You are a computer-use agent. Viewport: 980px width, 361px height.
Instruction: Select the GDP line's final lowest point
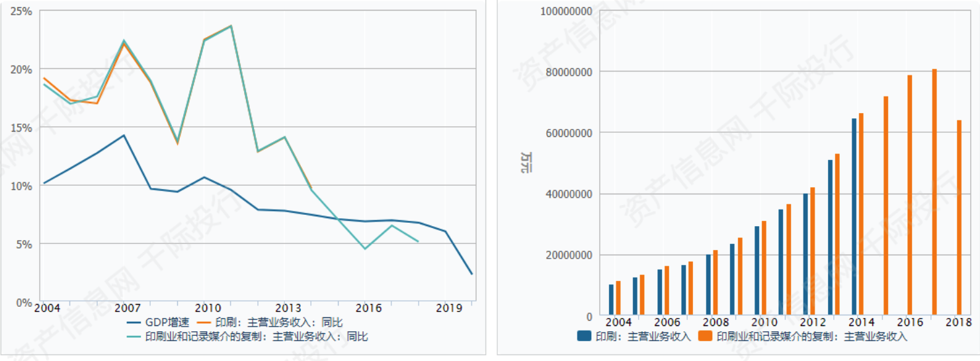click(471, 274)
